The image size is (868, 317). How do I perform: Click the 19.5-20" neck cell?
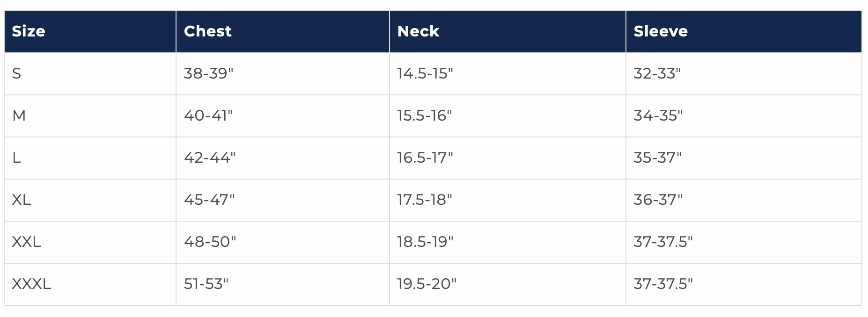(x=427, y=284)
